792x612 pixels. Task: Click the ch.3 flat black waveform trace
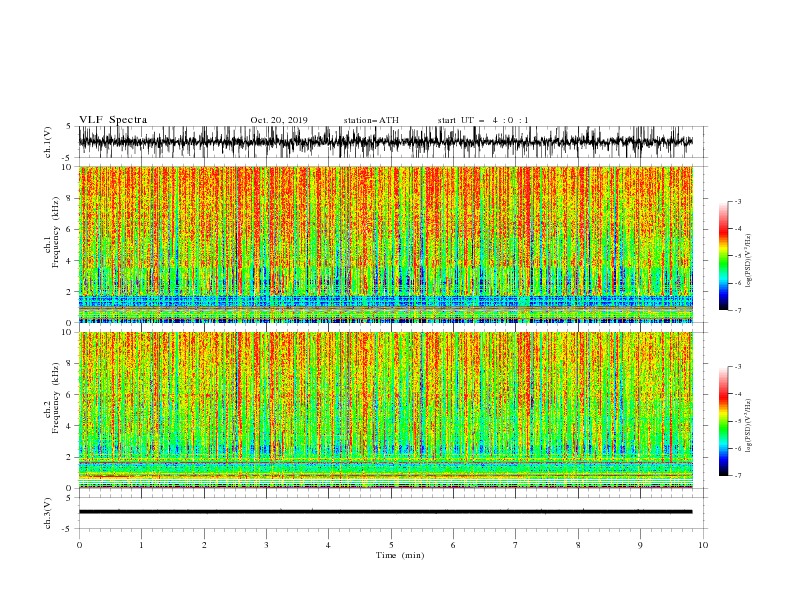click(385, 512)
